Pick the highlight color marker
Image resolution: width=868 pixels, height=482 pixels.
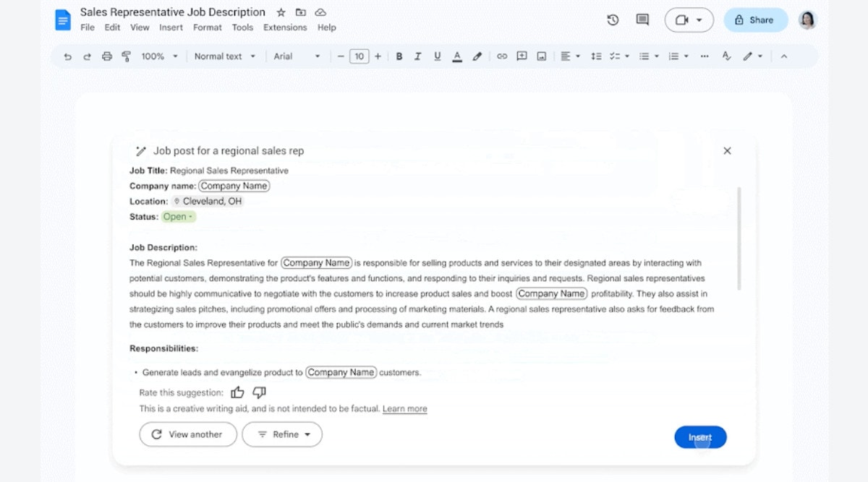[x=477, y=56]
